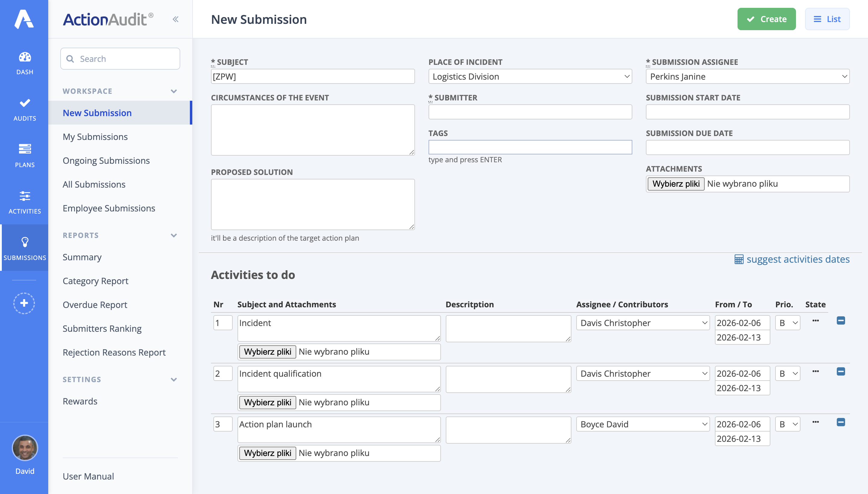This screenshot has width=868, height=494.
Task: Collapse the REPORTS section
Action: coord(174,235)
